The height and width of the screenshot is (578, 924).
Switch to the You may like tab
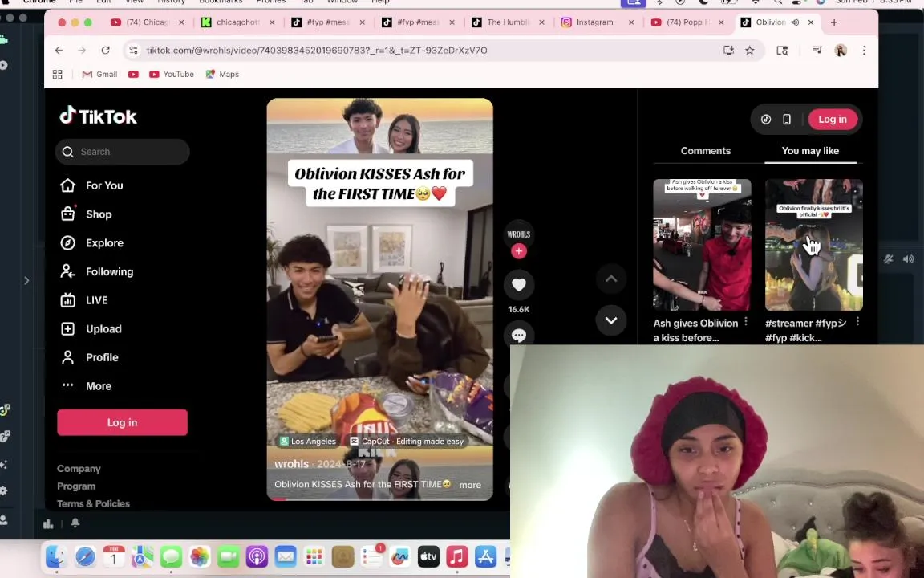coord(810,151)
